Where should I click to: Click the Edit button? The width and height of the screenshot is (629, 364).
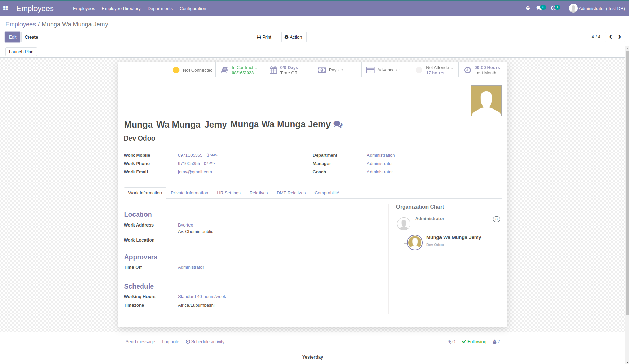coord(13,37)
